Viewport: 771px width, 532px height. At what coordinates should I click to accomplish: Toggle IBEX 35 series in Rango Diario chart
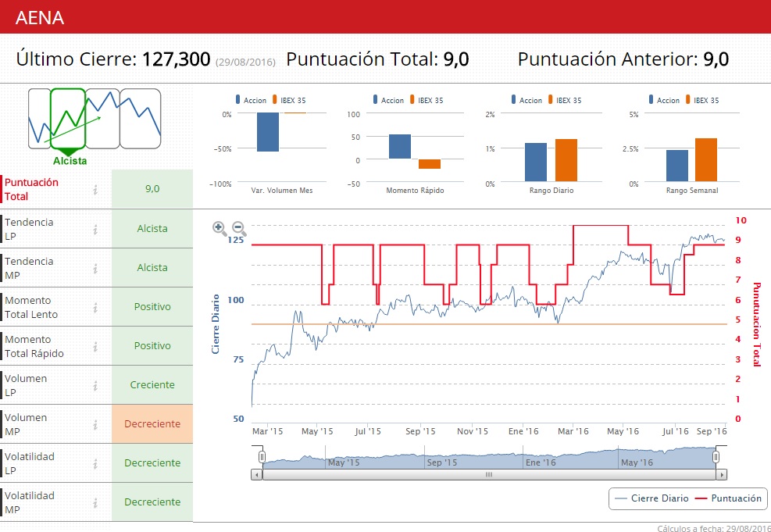coord(565,100)
